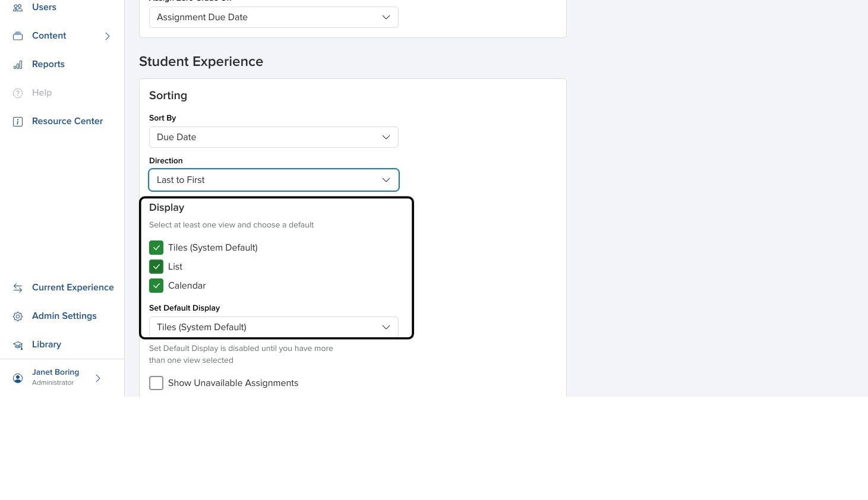This screenshot has height=500, width=868.
Task: Click the Admin Settings gear icon
Action: click(x=18, y=317)
